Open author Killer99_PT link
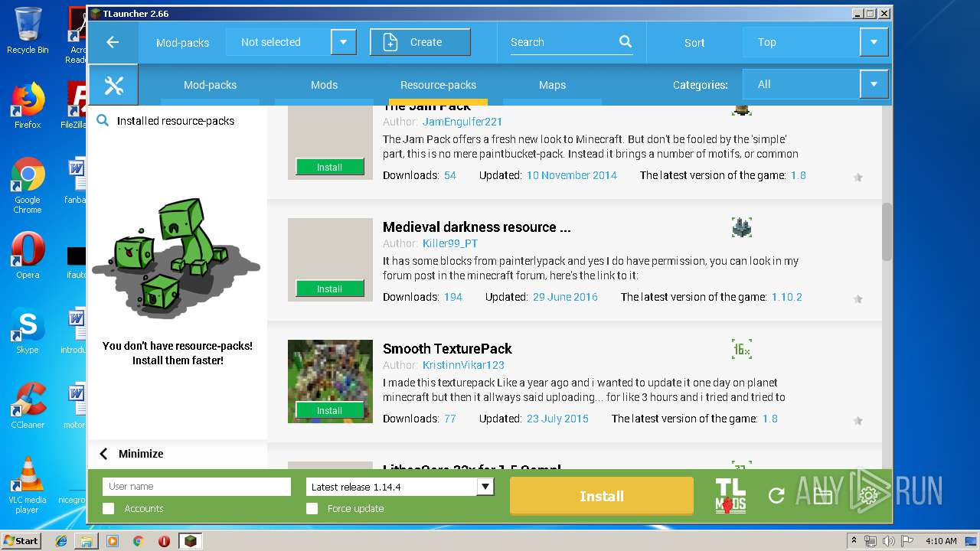 pyautogui.click(x=450, y=243)
